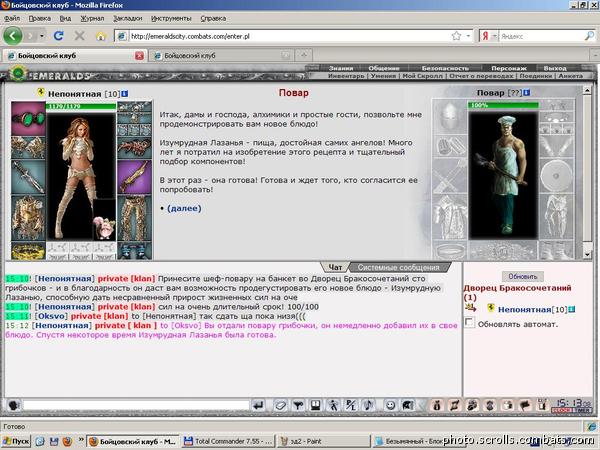Open the Закладки menu
600x450 pixels.
pyautogui.click(x=127, y=18)
